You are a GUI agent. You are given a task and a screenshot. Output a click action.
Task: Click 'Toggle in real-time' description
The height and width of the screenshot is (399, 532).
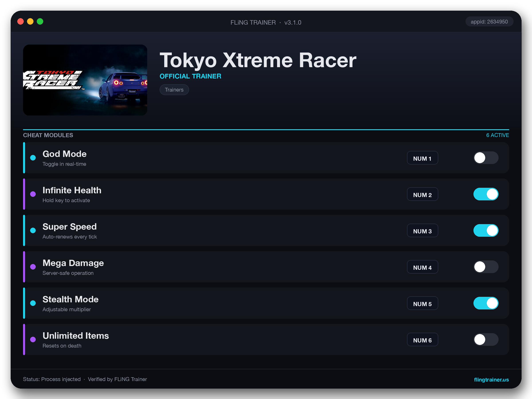64,164
